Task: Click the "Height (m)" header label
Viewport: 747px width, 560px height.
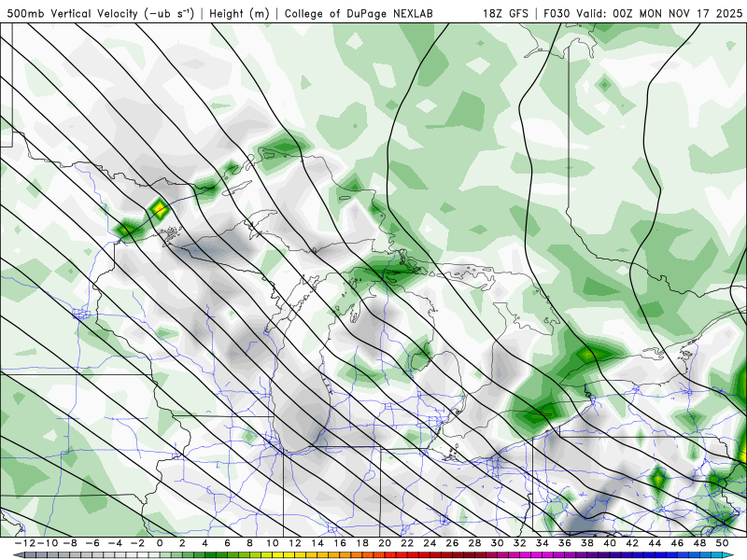Action: (239, 13)
